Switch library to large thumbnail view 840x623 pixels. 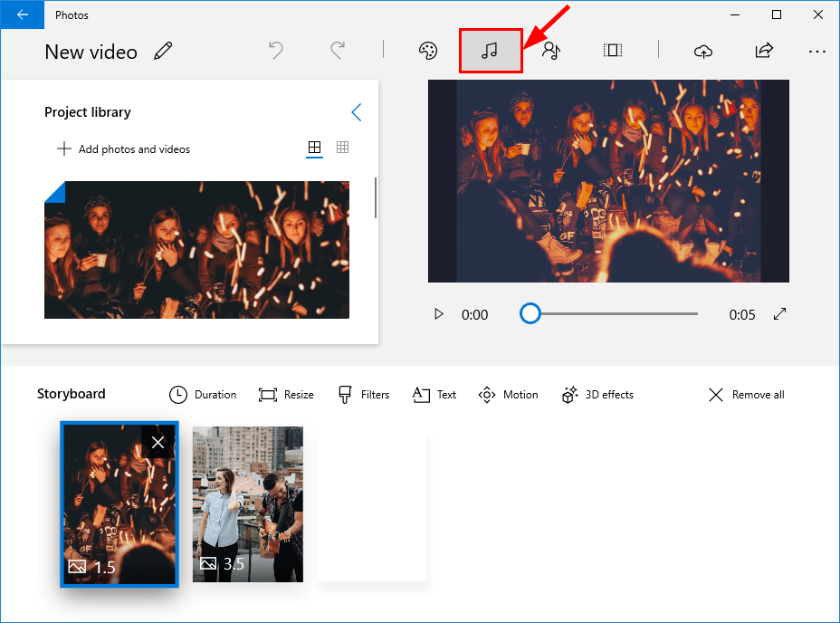(314, 148)
